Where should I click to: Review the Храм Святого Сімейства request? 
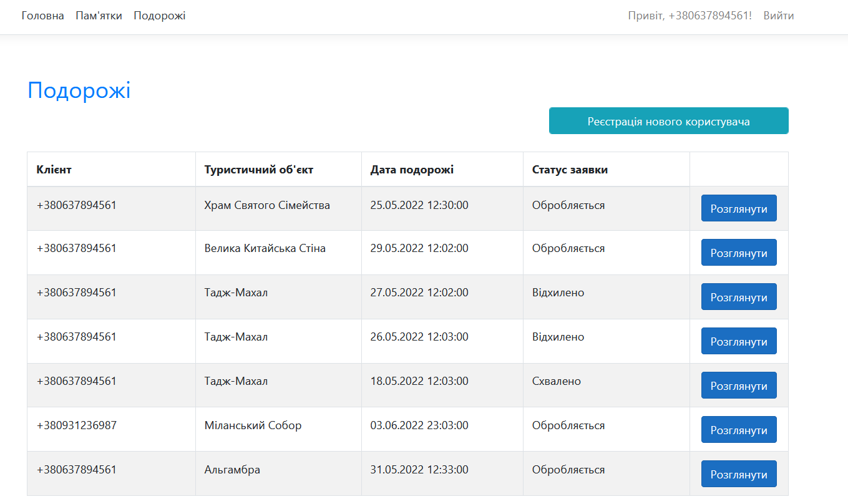(x=739, y=208)
